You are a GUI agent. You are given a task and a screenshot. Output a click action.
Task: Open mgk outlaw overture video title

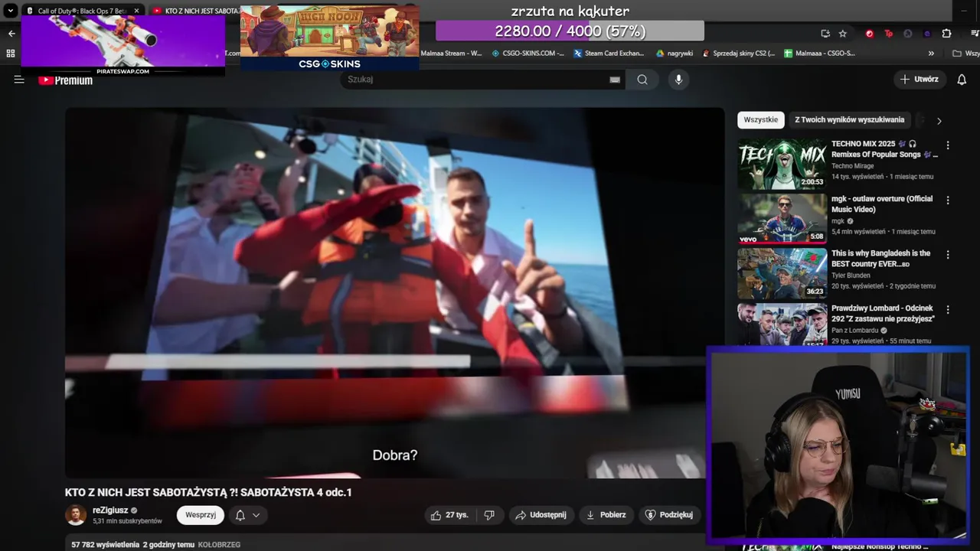coord(882,204)
